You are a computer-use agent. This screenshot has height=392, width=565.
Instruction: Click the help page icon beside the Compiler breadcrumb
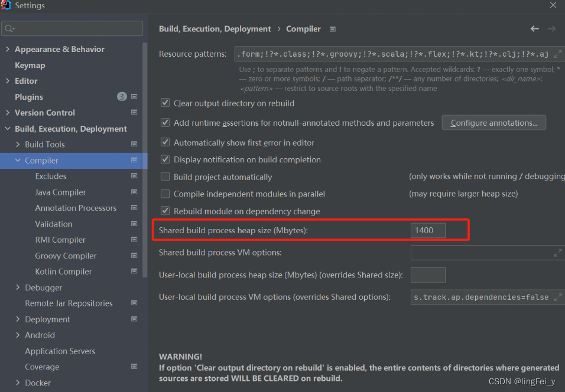[x=332, y=28]
